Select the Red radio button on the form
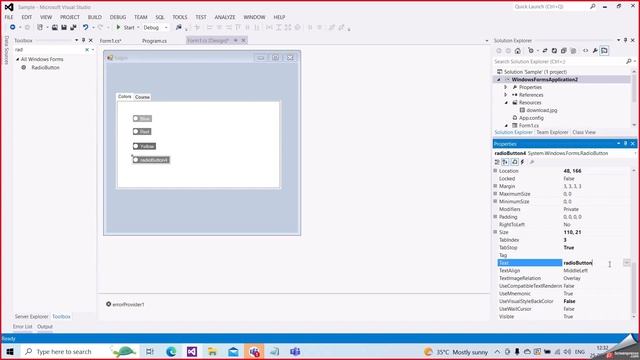The image size is (640, 360). click(x=142, y=131)
